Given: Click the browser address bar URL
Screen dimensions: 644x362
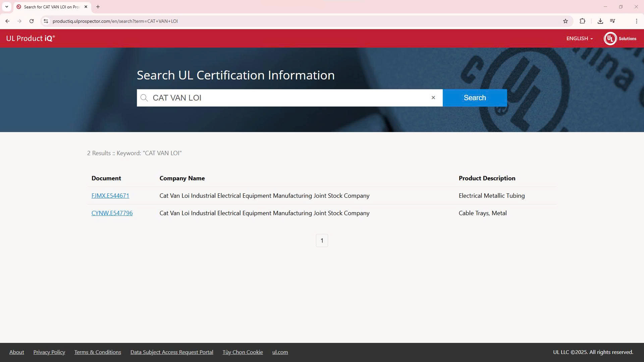Looking at the screenshot, I should (115, 21).
